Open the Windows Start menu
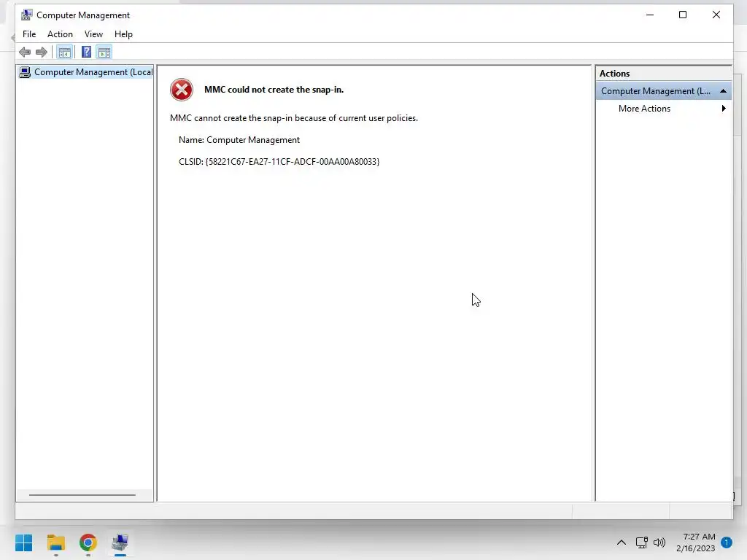The width and height of the screenshot is (747, 560). (x=23, y=542)
